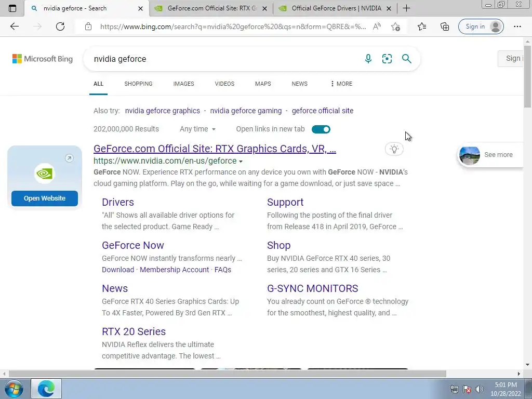This screenshot has height=399, width=532.
Task: Click the Bing page Sign in button
Action: [x=512, y=58]
